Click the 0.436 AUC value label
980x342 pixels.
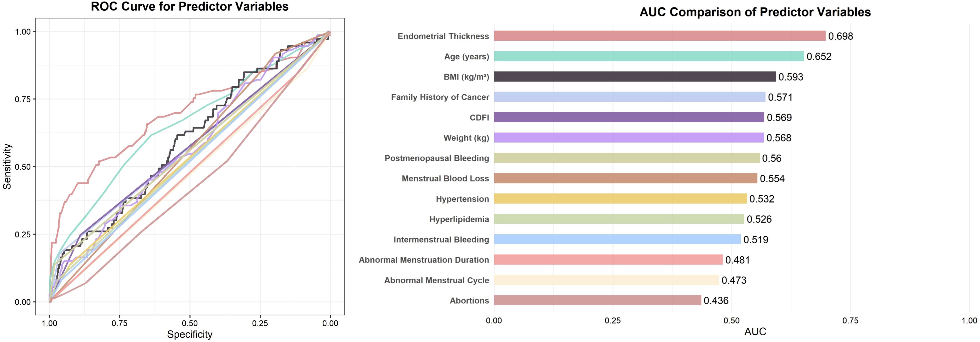pyautogui.click(x=716, y=301)
